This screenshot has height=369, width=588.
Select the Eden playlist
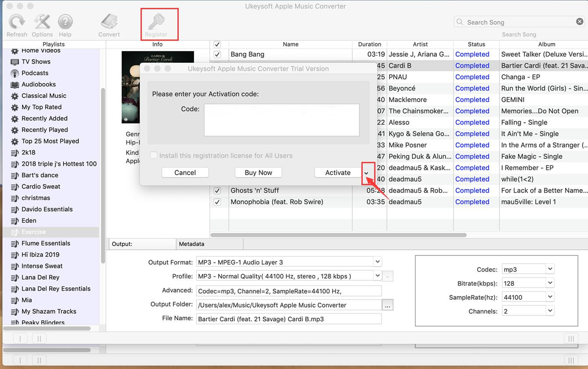29,221
